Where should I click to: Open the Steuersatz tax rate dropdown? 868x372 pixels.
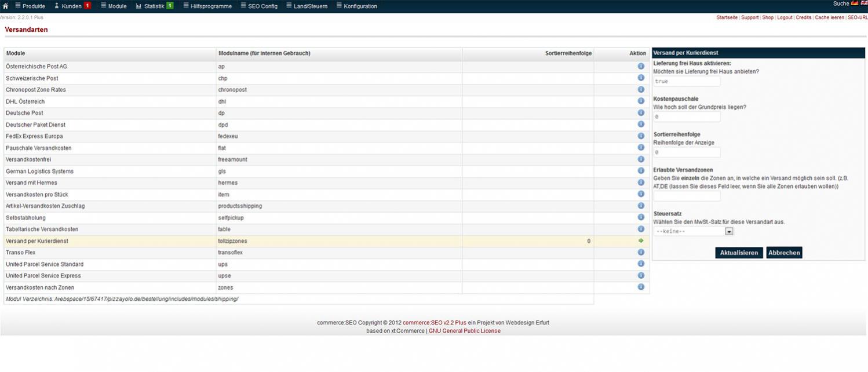click(694, 231)
